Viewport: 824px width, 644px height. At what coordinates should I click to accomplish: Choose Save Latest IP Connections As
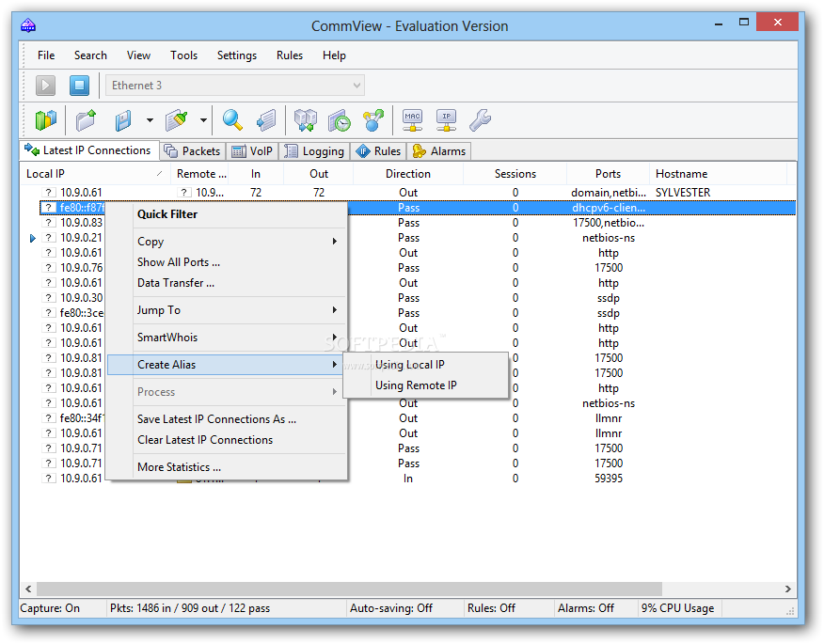point(227,419)
